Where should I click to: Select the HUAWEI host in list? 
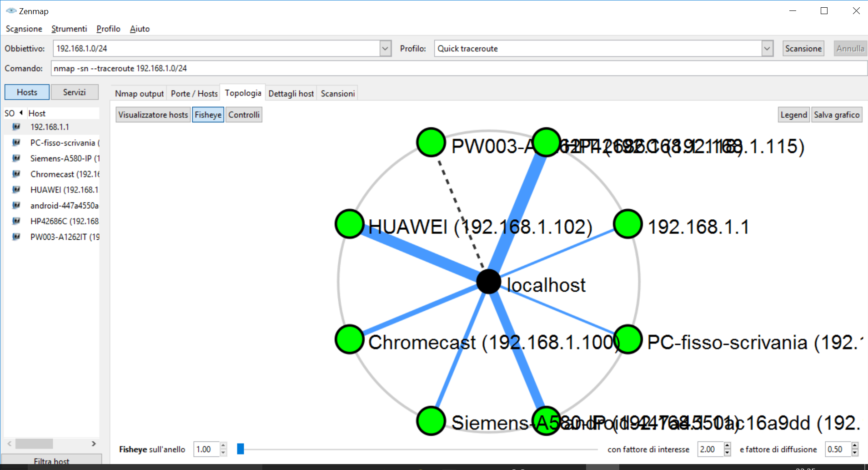(52, 190)
